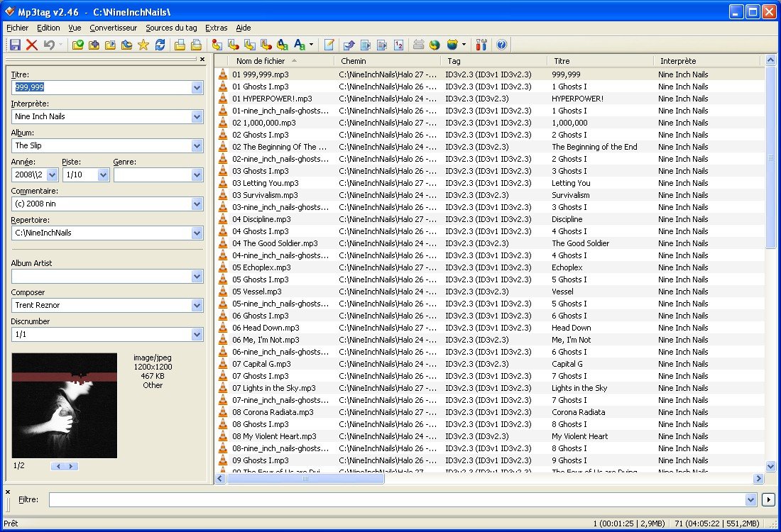This screenshot has width=781, height=532.
Task: Open the Convertisseur menu
Action: [113, 28]
